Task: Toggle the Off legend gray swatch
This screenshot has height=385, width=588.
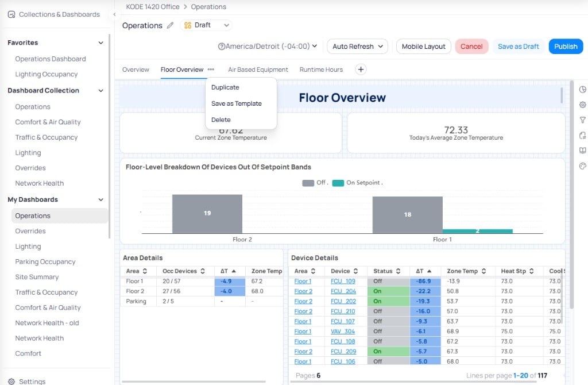Action: (308, 183)
